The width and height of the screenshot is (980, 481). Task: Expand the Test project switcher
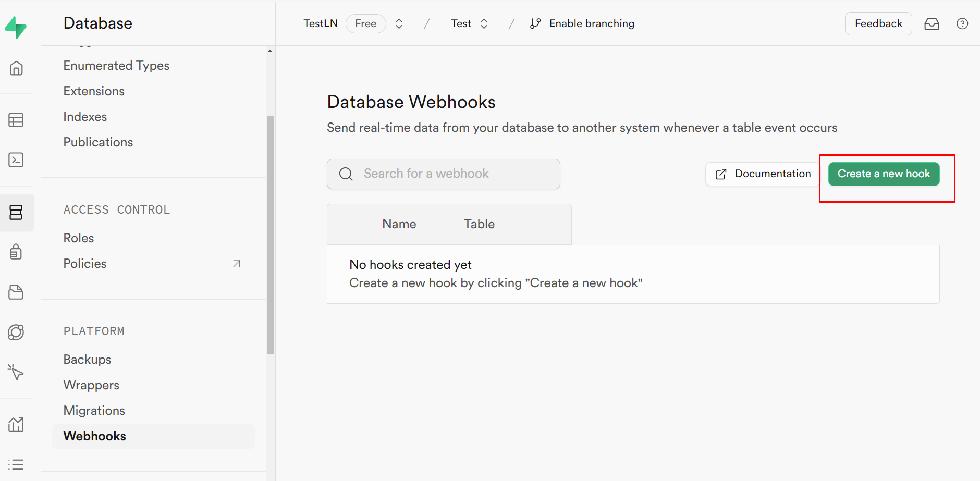484,24
